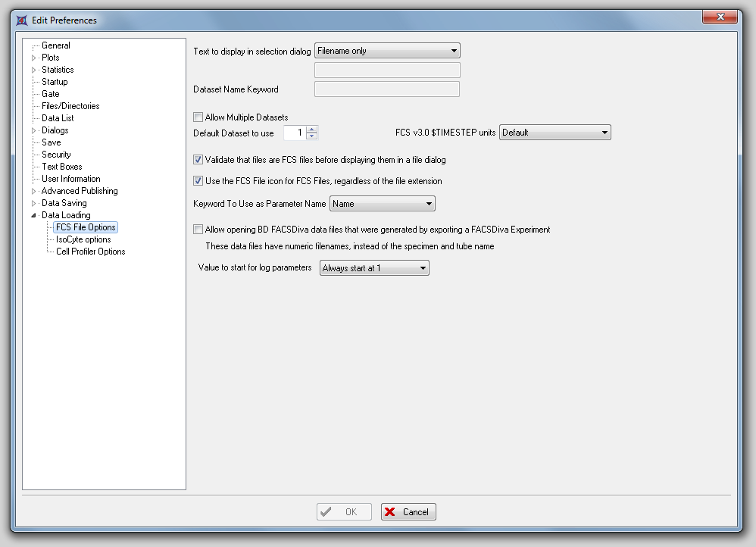Enable opening BD FACSDiva data files checkbox

pos(198,230)
